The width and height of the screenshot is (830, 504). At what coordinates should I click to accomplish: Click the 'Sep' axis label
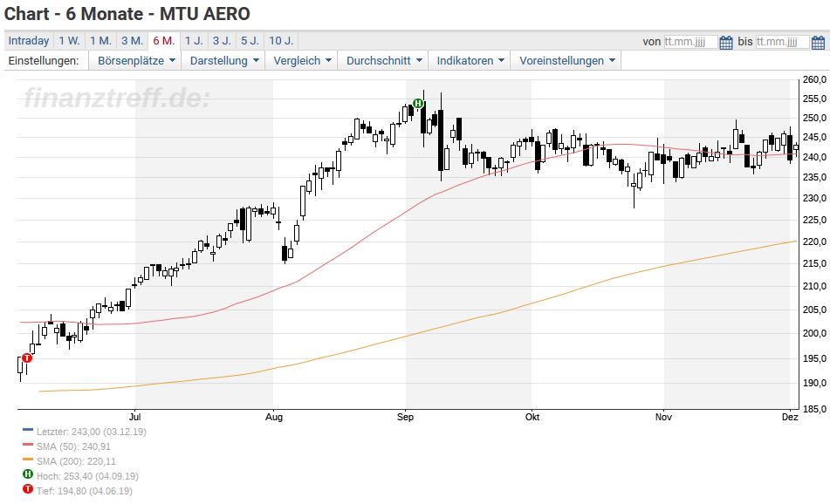click(405, 418)
